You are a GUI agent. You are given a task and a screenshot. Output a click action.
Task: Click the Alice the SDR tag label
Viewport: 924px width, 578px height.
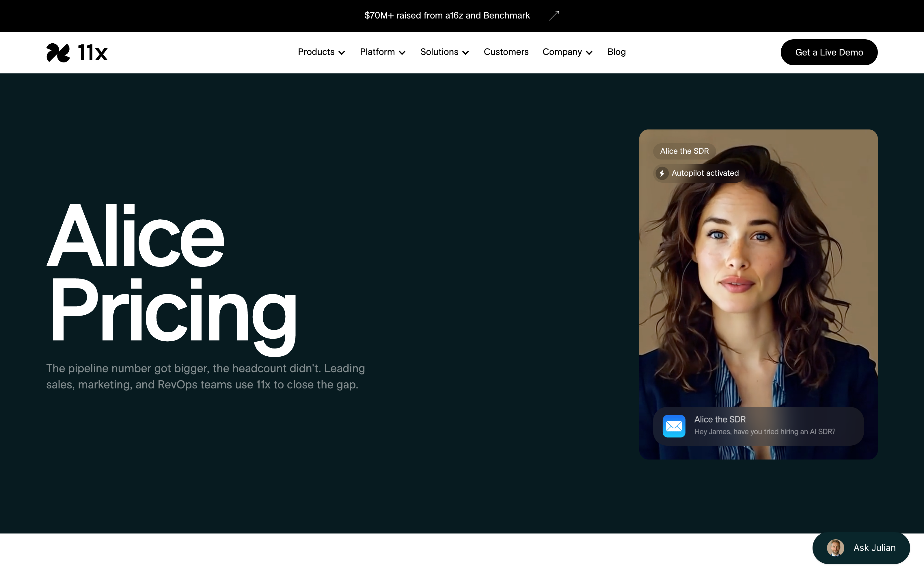[x=684, y=151]
